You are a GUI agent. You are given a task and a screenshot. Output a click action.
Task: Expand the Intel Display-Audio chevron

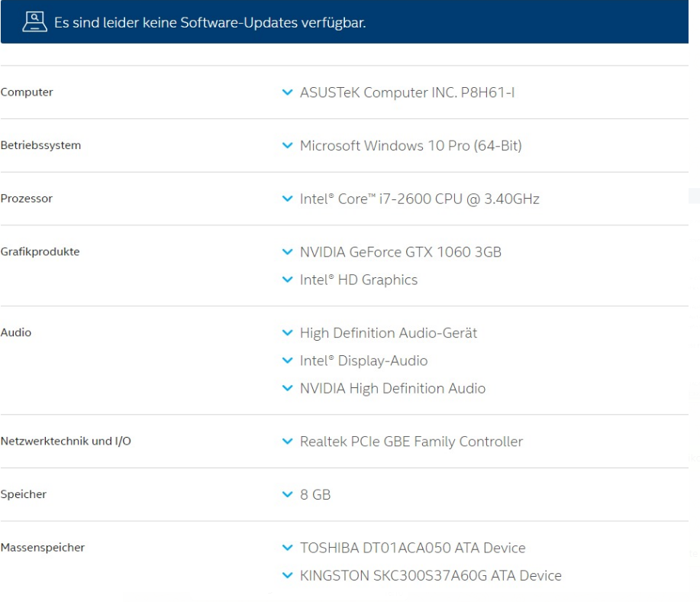coord(288,361)
